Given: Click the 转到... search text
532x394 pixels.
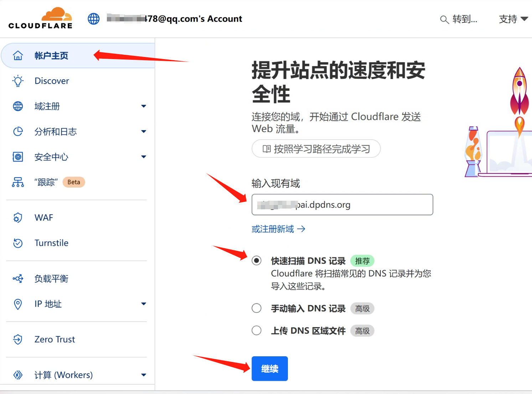Looking at the screenshot, I should (465, 19).
